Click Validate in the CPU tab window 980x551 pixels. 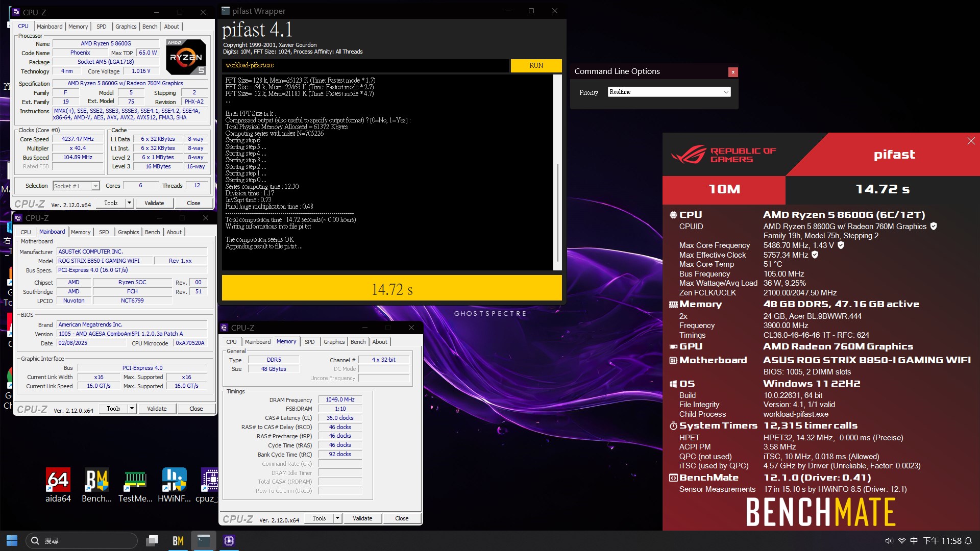click(154, 203)
